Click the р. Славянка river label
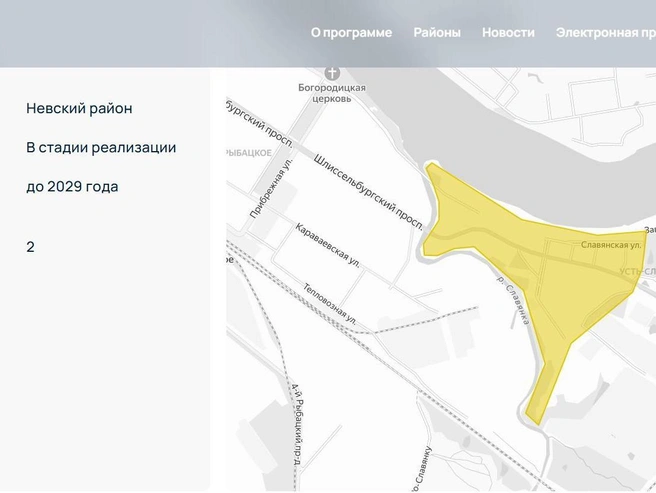 point(514,300)
